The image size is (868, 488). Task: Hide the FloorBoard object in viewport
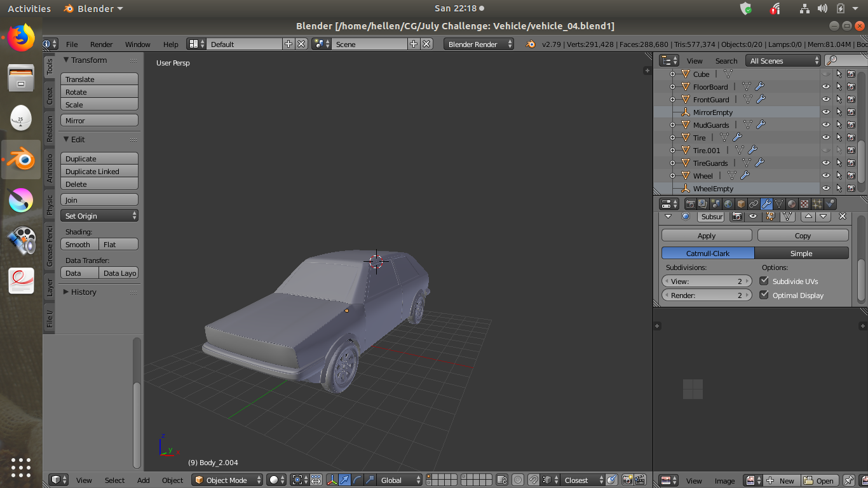click(826, 86)
